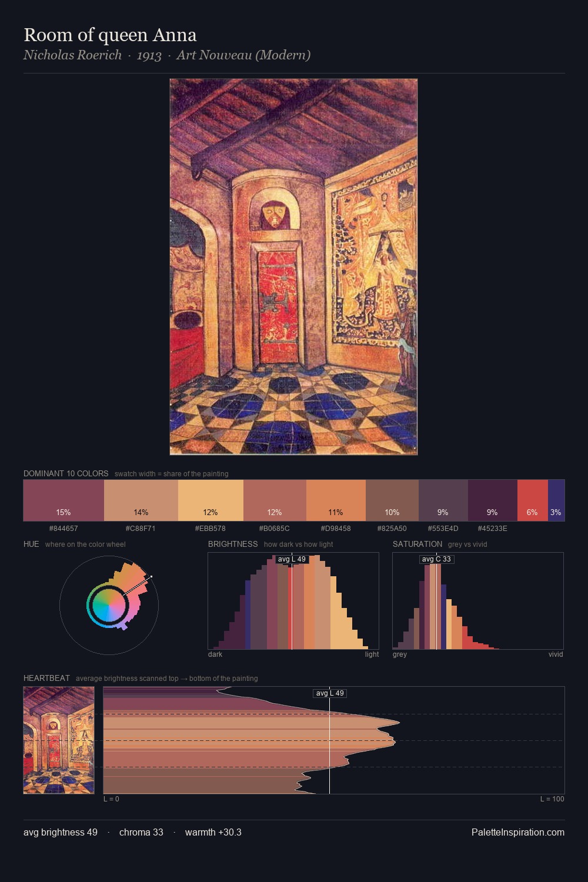Click the small painting thumbnail beside Heartbeat
This screenshot has height=882, width=588.
pos(59,740)
